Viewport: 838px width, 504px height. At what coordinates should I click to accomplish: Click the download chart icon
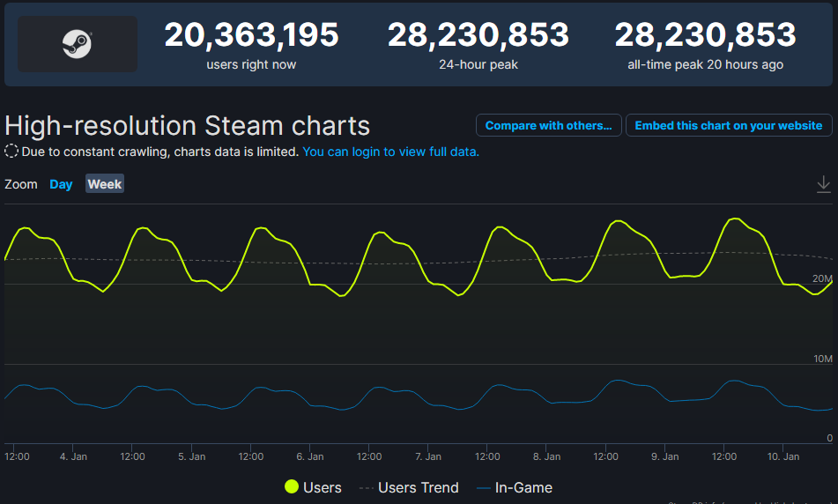(824, 184)
